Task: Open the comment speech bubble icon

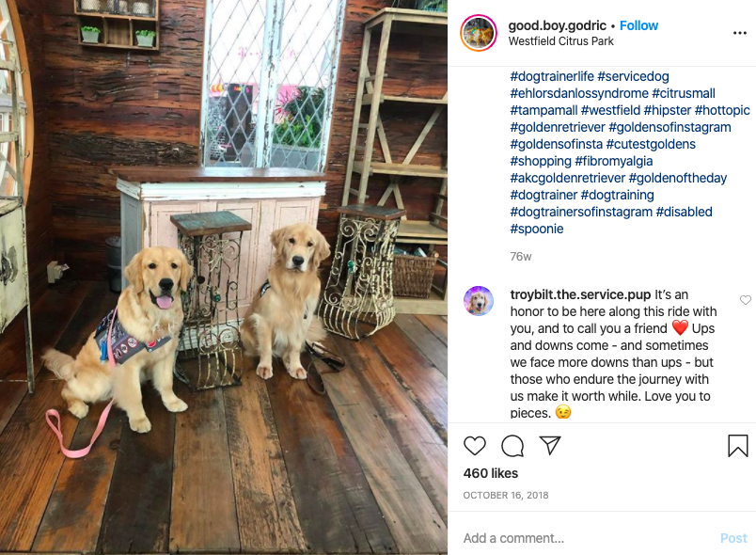Action: point(512,446)
